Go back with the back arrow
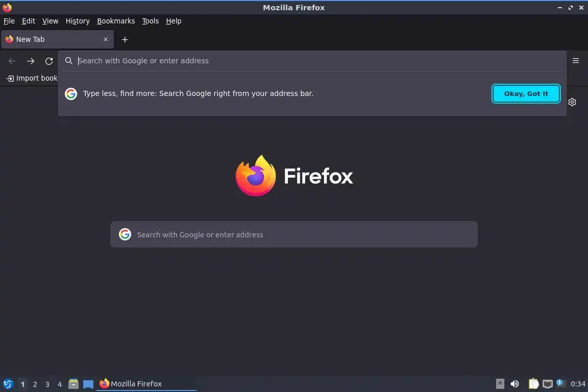 [x=12, y=61]
